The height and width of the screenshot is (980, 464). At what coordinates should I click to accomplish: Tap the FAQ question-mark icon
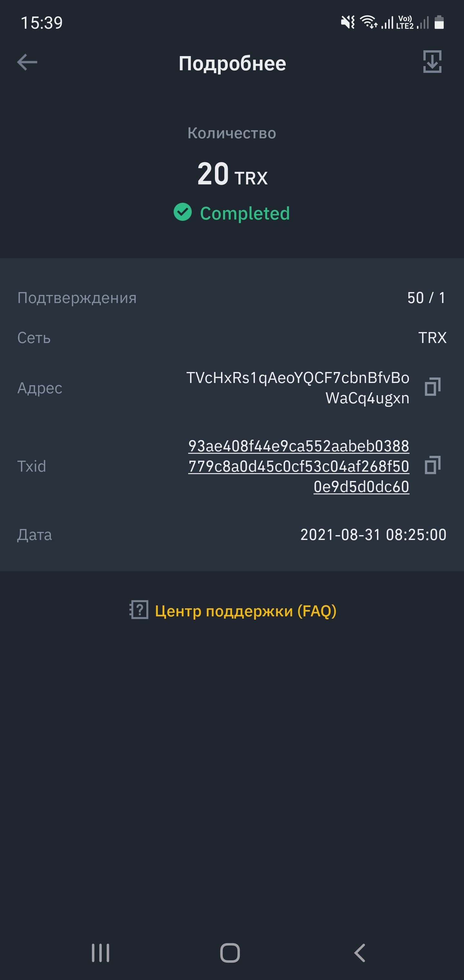139,610
